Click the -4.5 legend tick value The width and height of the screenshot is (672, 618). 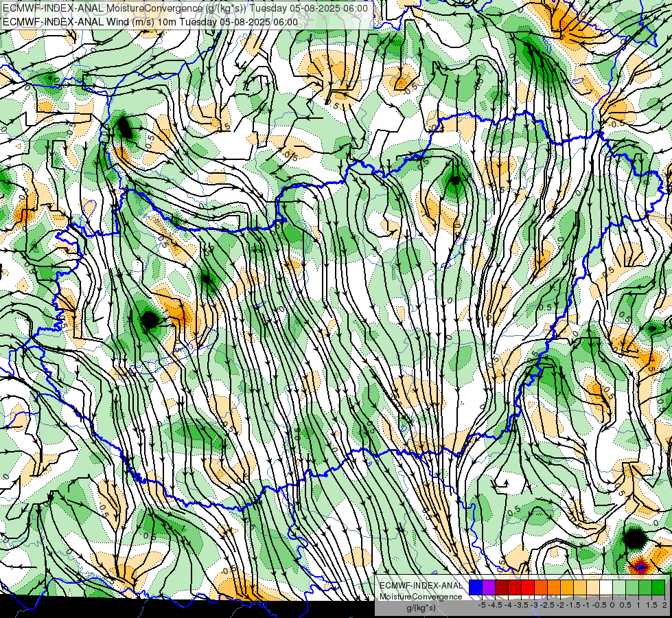pyautogui.click(x=495, y=605)
